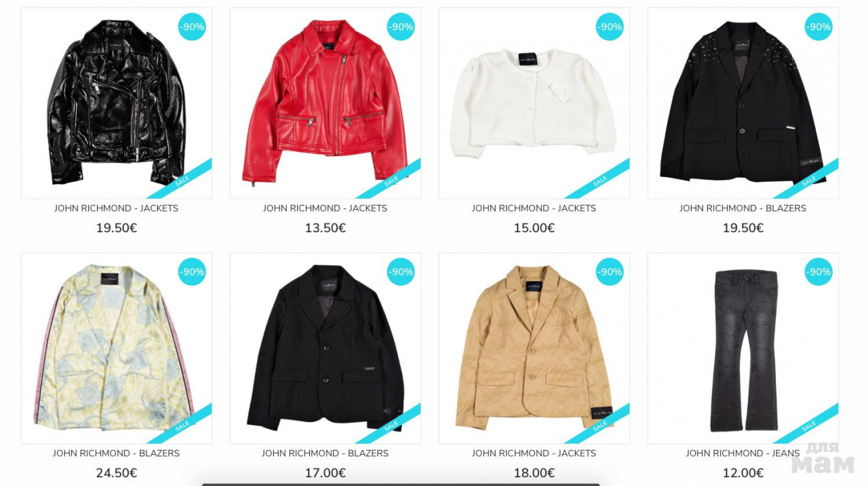868x486 pixels.
Task: Click the 'для мам' watermark logo
Action: (822, 459)
